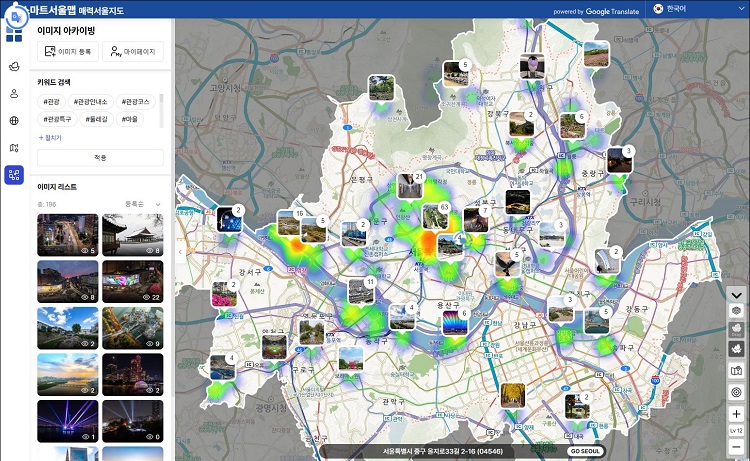Click the zoom out minus button
Screen dimensions: 750x461
pyautogui.click(x=736, y=447)
